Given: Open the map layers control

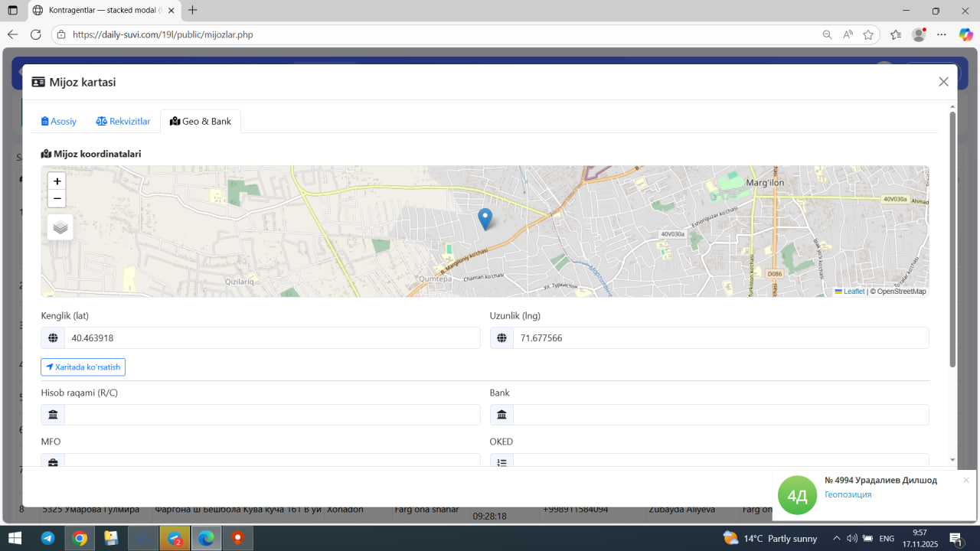Looking at the screenshot, I should click(x=60, y=227).
